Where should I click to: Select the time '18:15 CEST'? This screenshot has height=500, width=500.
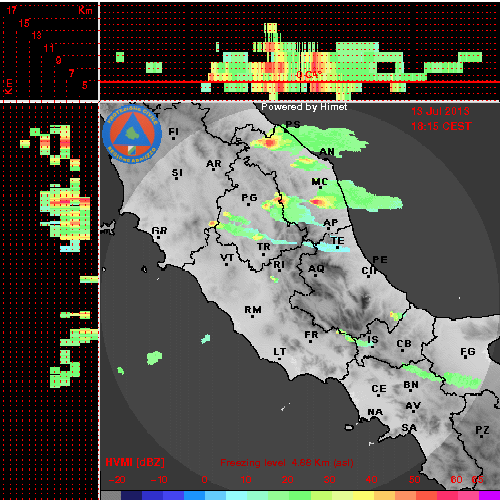pos(441,126)
